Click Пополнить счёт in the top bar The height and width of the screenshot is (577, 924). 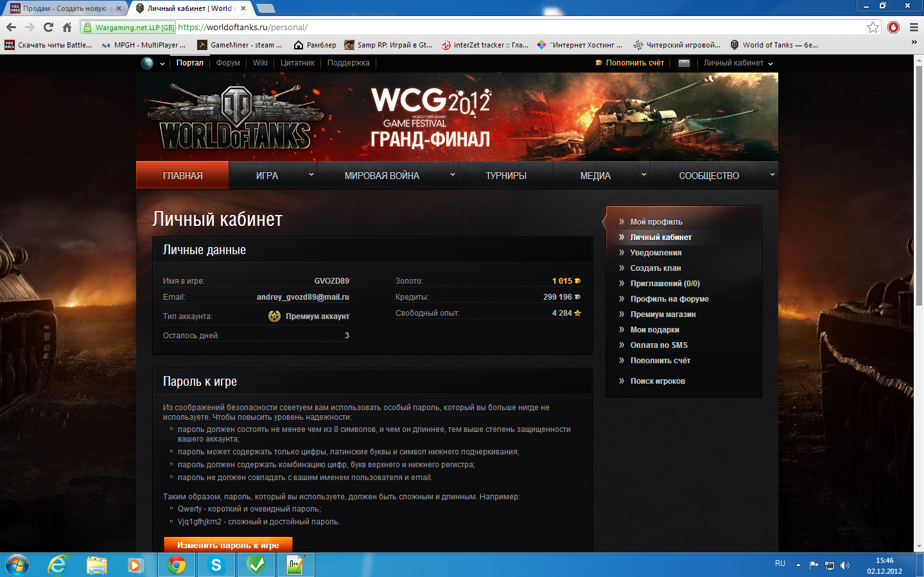630,63
